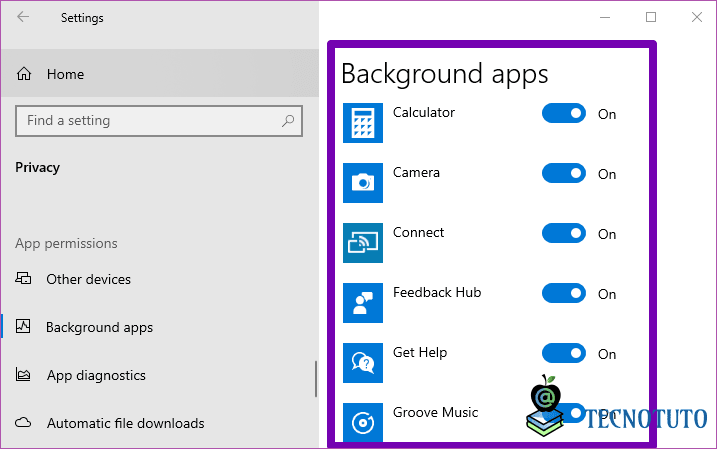Click the Calculator app icon

363,123
